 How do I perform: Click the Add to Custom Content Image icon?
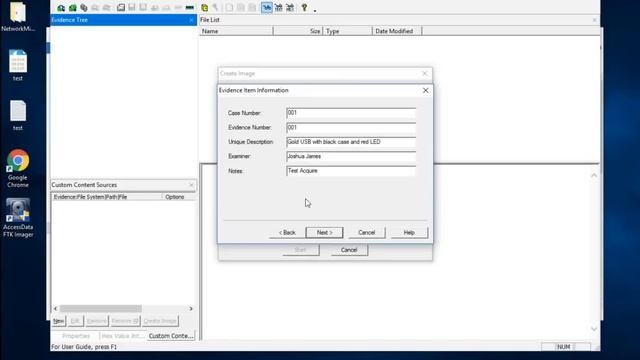click(x=155, y=8)
